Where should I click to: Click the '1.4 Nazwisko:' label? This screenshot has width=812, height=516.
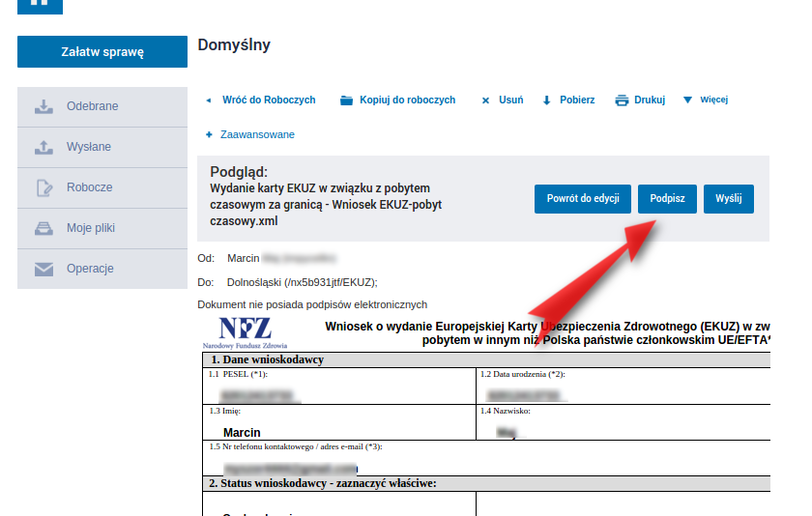point(506,411)
